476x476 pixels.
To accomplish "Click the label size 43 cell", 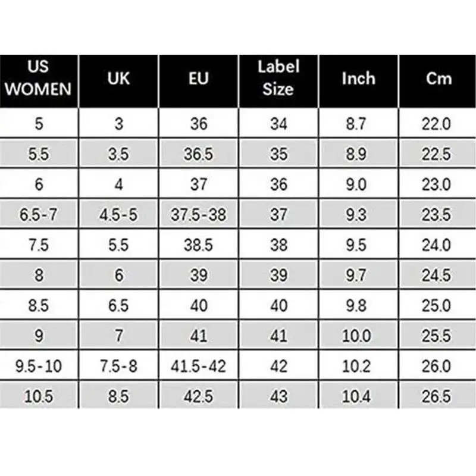I will click(278, 396).
